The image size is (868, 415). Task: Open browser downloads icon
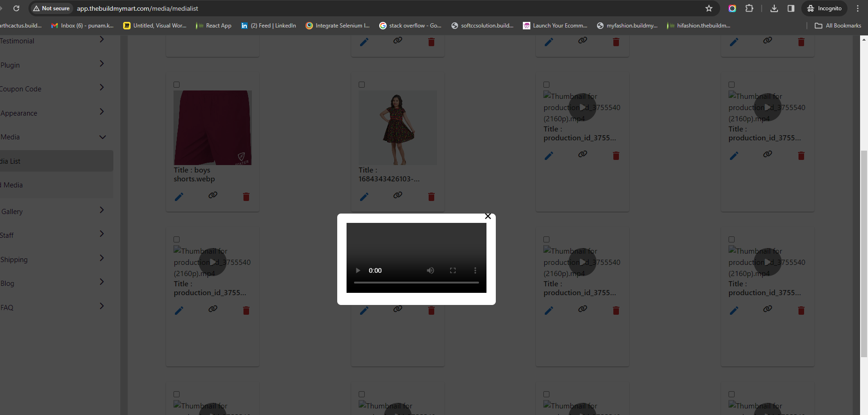point(774,8)
